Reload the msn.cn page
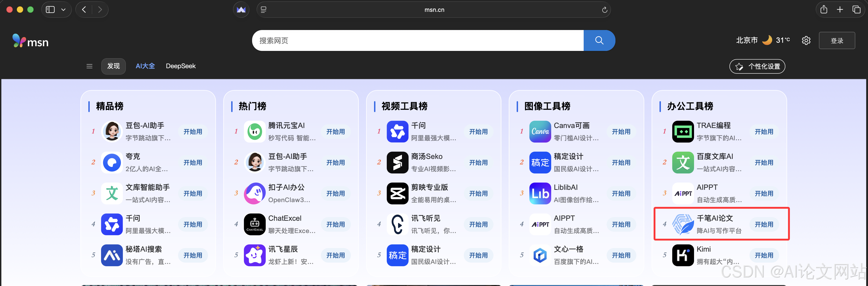Viewport: 868px width, 286px height. [x=605, y=10]
